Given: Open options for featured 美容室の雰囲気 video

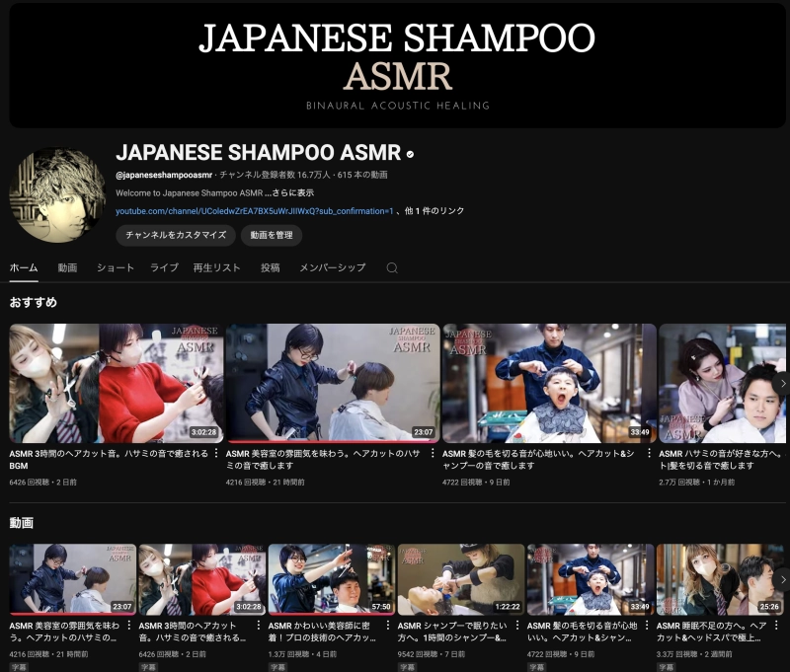Looking at the screenshot, I should coord(433,454).
